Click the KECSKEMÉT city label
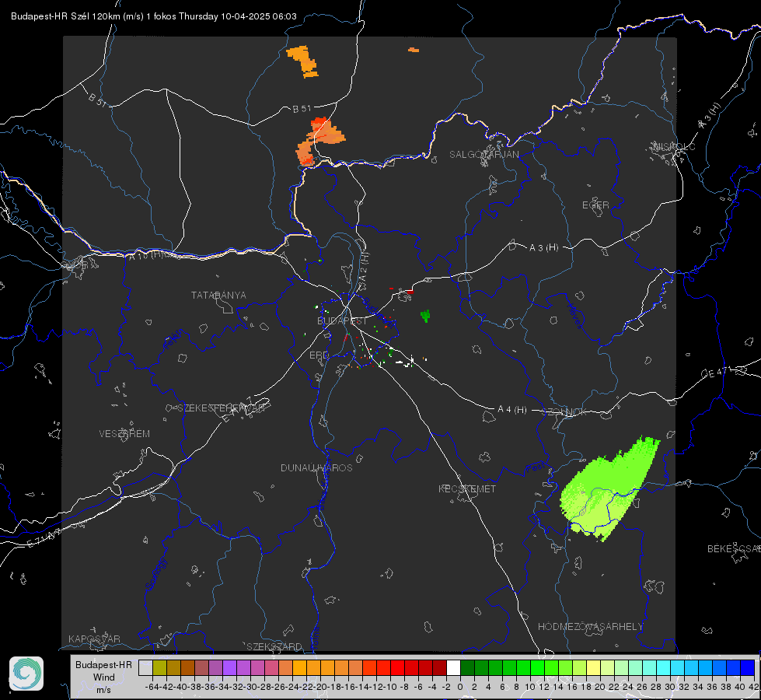The image size is (761, 700). point(467,488)
